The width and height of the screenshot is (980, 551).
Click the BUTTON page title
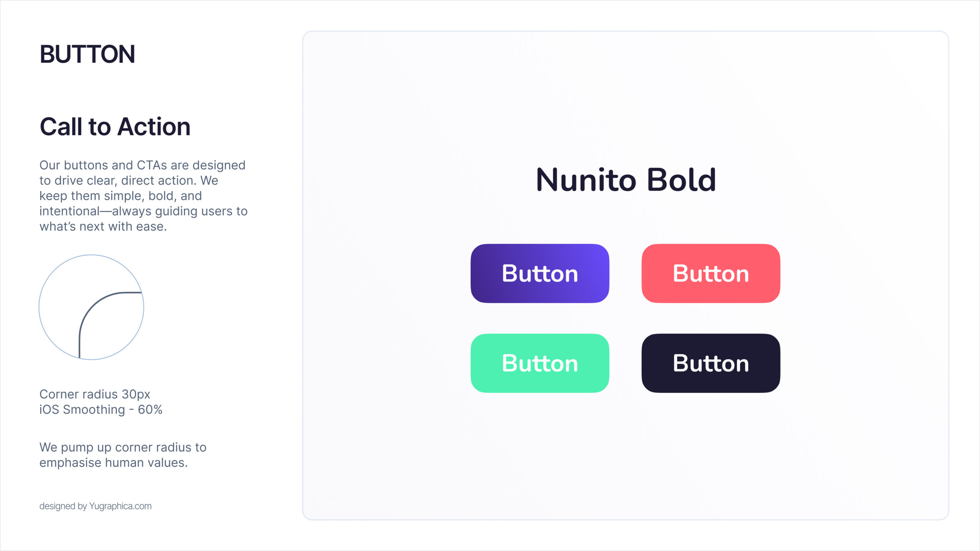[87, 54]
